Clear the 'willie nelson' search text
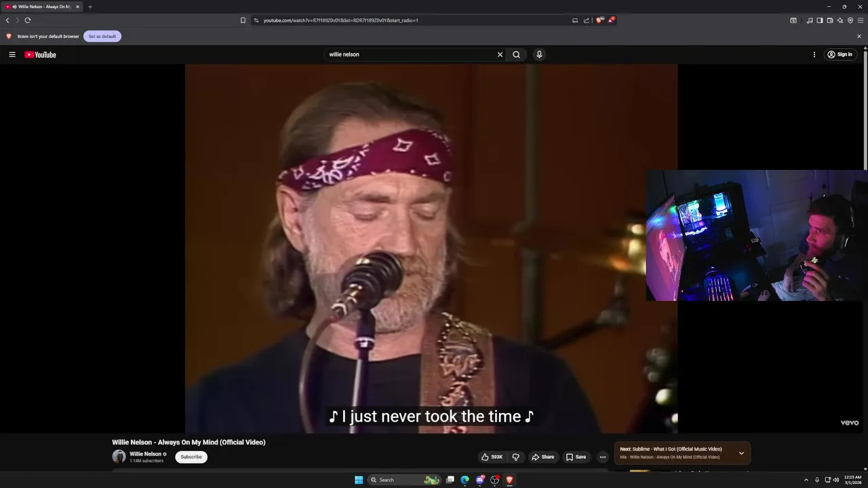Image resolution: width=868 pixels, height=488 pixels. tap(500, 54)
